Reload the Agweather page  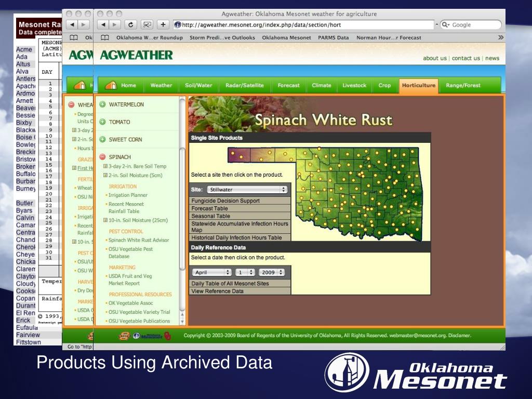pyautogui.click(x=130, y=25)
